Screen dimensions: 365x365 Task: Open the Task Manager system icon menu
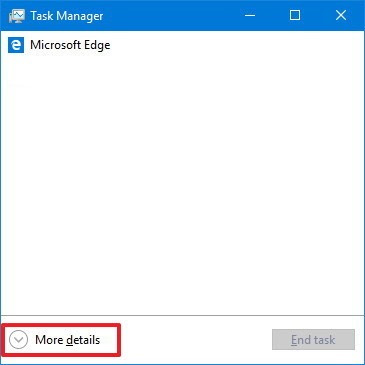(x=17, y=16)
